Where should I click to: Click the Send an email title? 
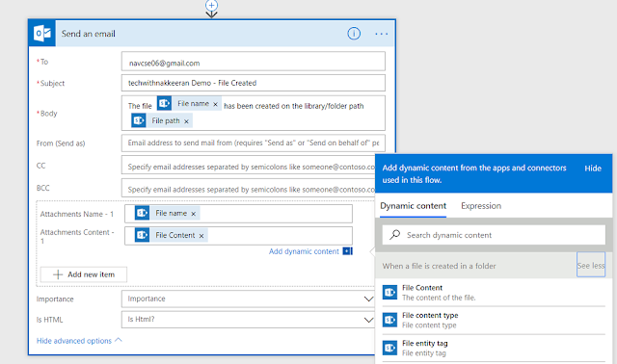click(x=88, y=34)
